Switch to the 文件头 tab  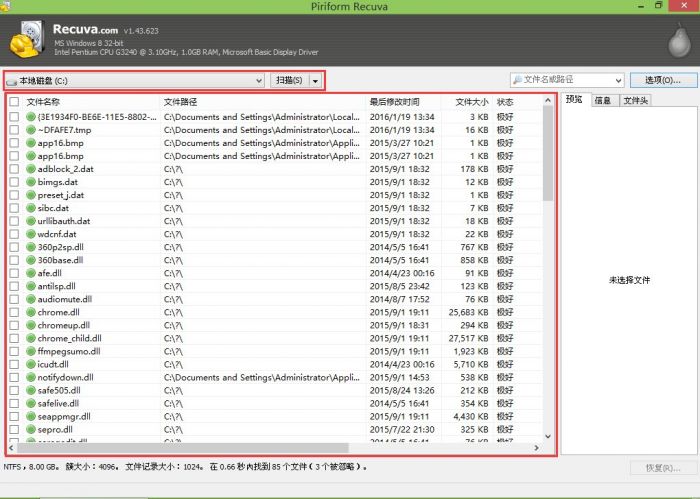(x=636, y=100)
